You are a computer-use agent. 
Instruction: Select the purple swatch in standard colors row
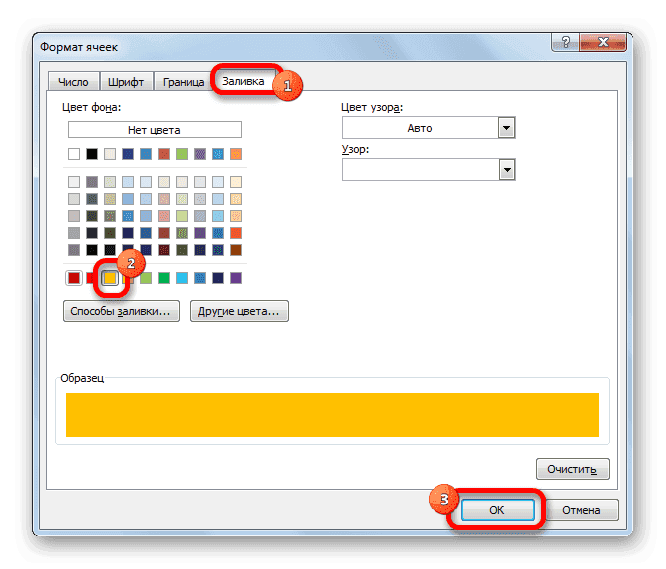(236, 278)
